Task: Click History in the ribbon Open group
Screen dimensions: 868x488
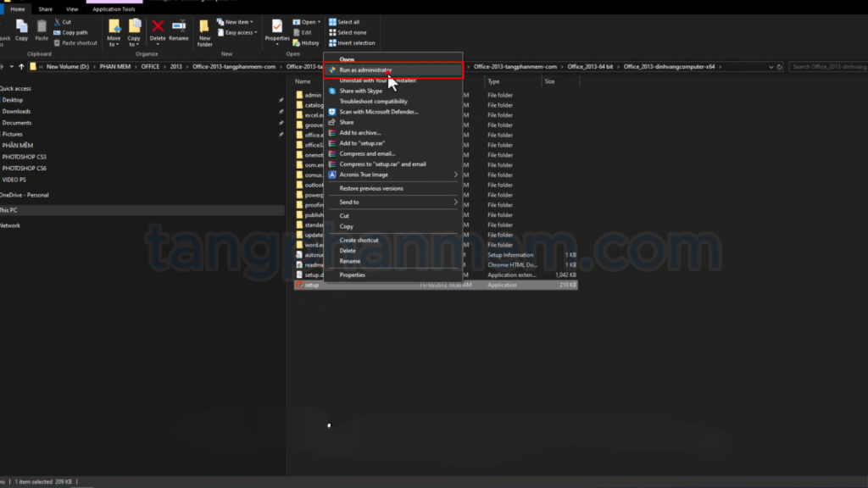Action: point(306,43)
